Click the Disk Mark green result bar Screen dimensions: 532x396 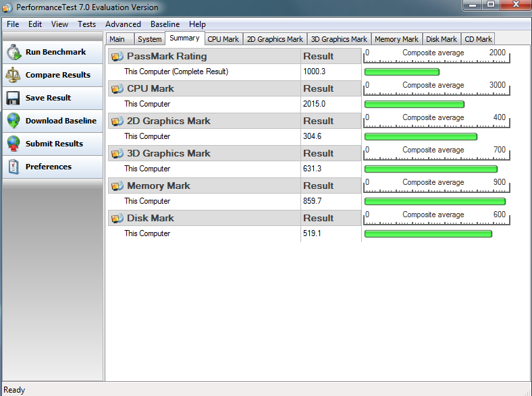428,234
